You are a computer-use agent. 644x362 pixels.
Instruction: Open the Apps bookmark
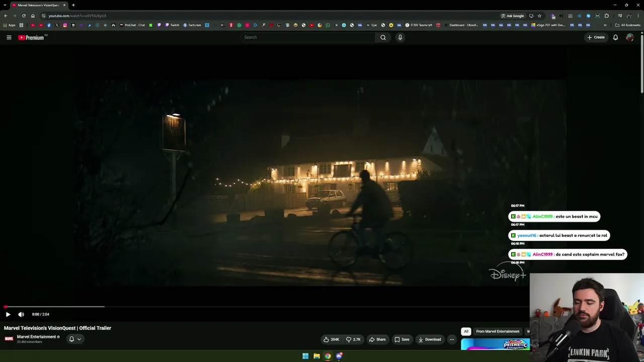click(x=10, y=25)
